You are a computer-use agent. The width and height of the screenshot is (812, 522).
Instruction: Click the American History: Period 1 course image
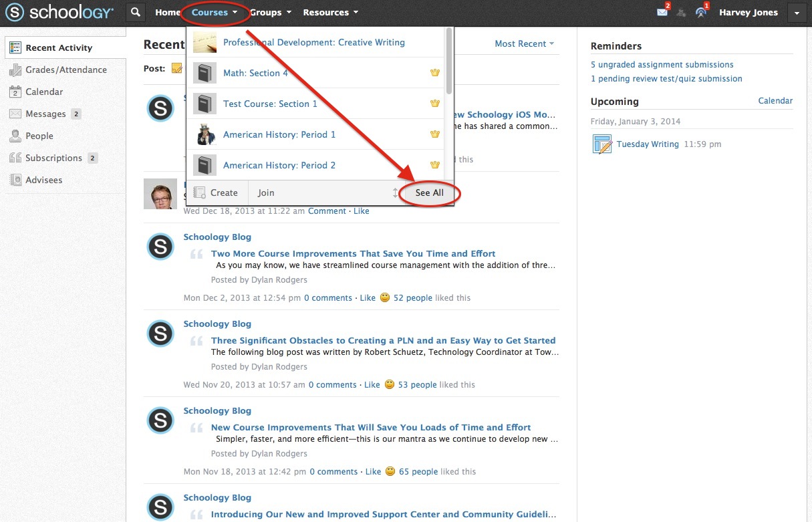pyautogui.click(x=205, y=134)
